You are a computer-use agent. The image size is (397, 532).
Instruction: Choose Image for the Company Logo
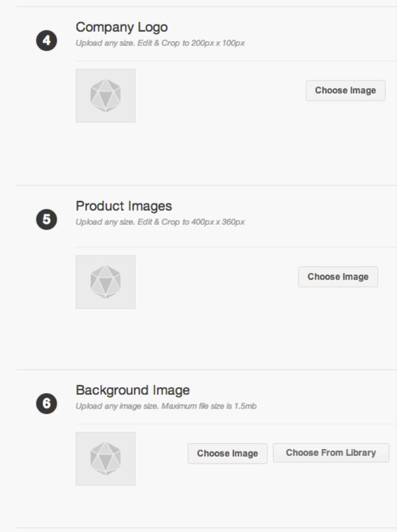coord(346,91)
